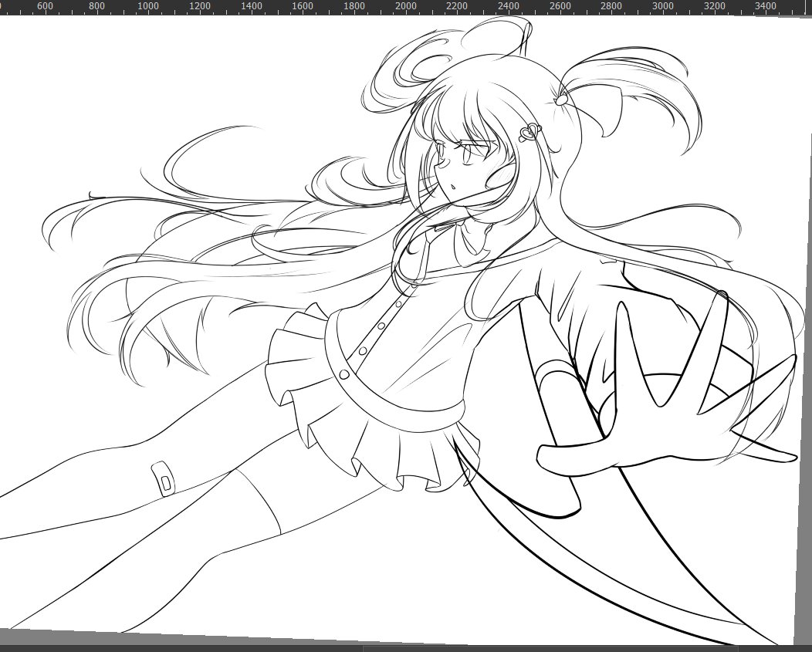Click the 1200 mark on the ruler
Viewport: 812px width, 652px height.
click(199, 6)
